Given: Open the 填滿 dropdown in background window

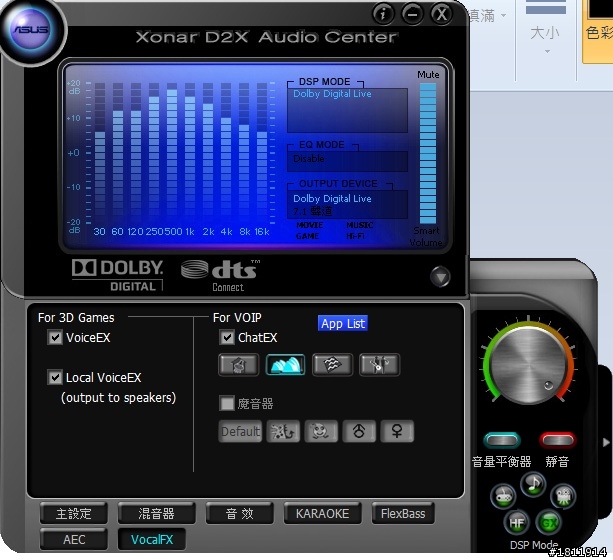Looking at the screenshot, I should [x=488, y=16].
